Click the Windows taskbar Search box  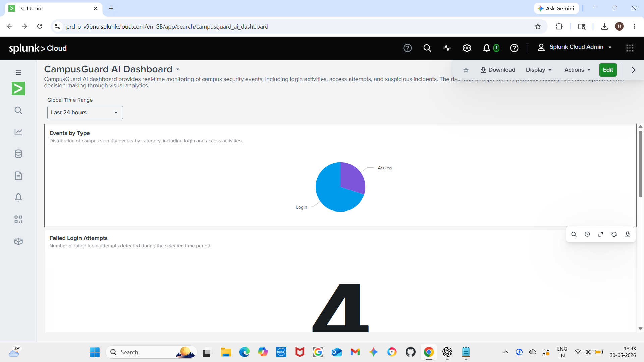point(152,352)
